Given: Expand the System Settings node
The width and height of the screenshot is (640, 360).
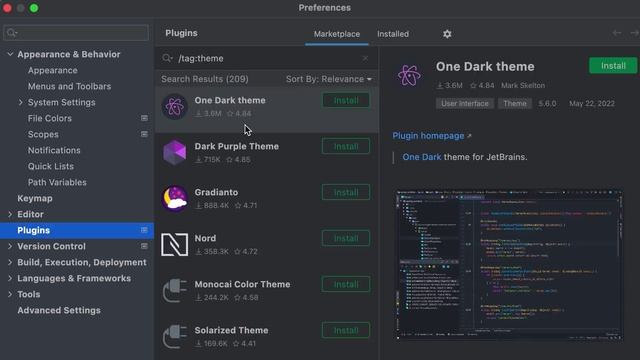Looking at the screenshot, I should pyautogui.click(x=20, y=102).
